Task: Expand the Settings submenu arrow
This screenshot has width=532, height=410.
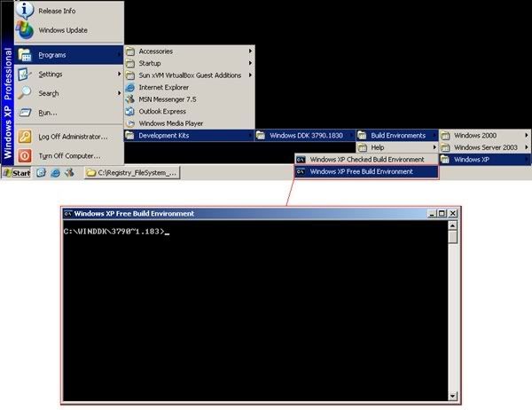Action: [x=119, y=74]
